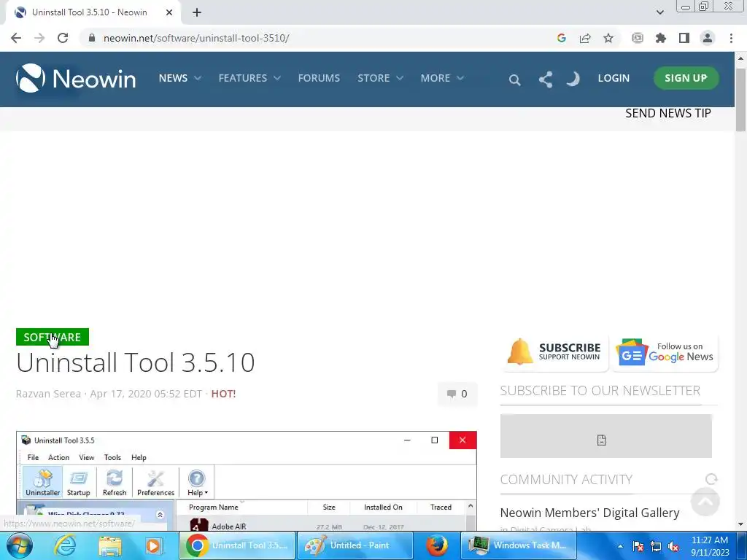Click the newsletter subscription box

605,436
